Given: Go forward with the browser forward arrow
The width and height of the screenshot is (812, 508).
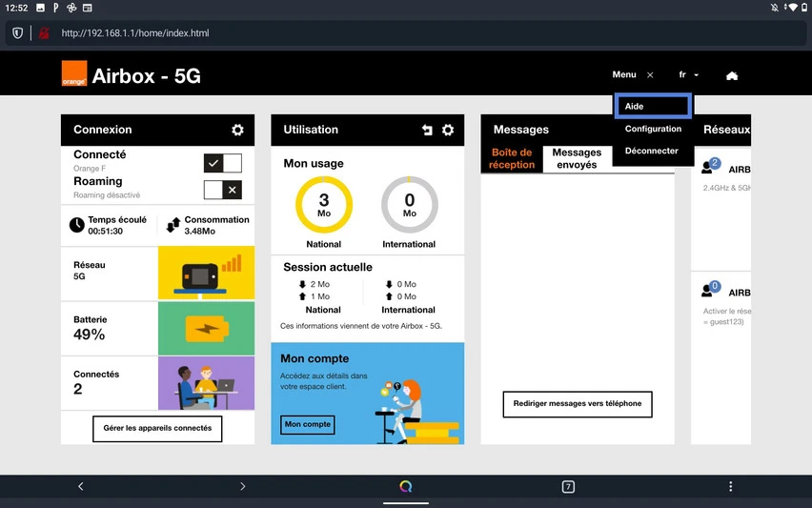Looking at the screenshot, I should coord(242,486).
